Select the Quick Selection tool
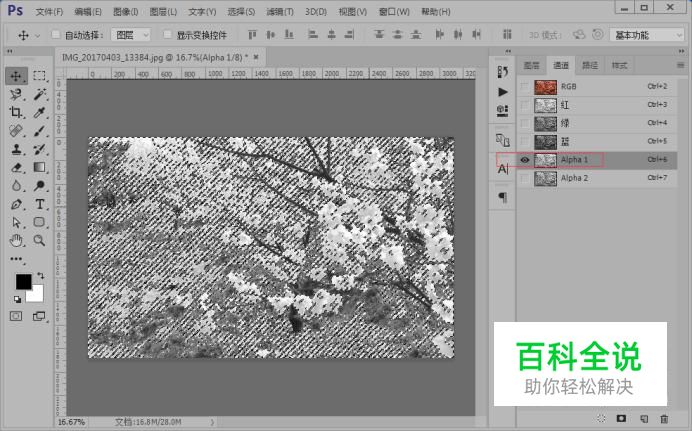This screenshot has width=692, height=431. [16, 94]
